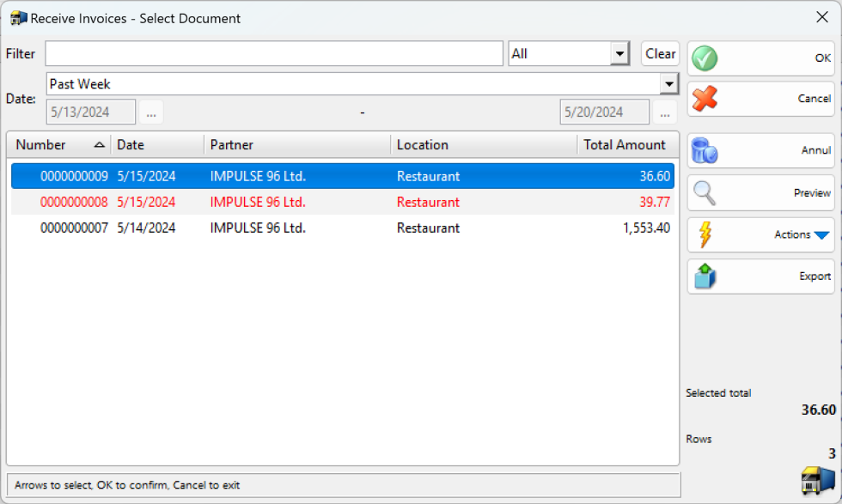
Task: Click the magnifying glass Preview icon
Action: (705, 192)
